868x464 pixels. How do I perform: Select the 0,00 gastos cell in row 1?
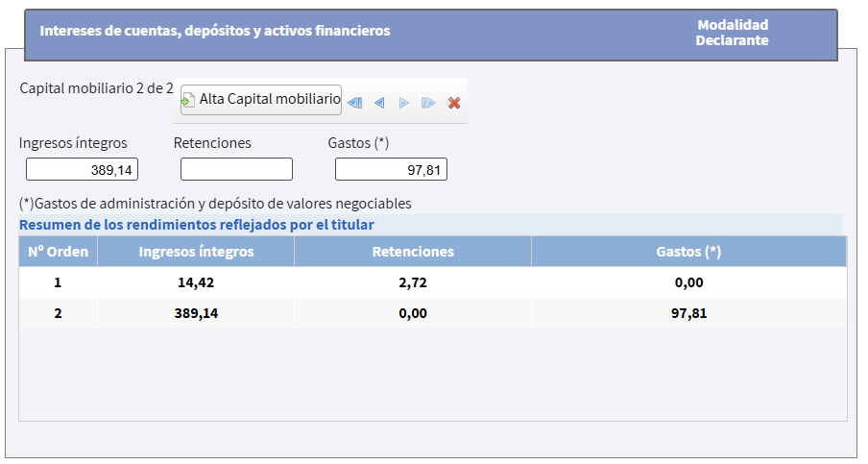(688, 282)
